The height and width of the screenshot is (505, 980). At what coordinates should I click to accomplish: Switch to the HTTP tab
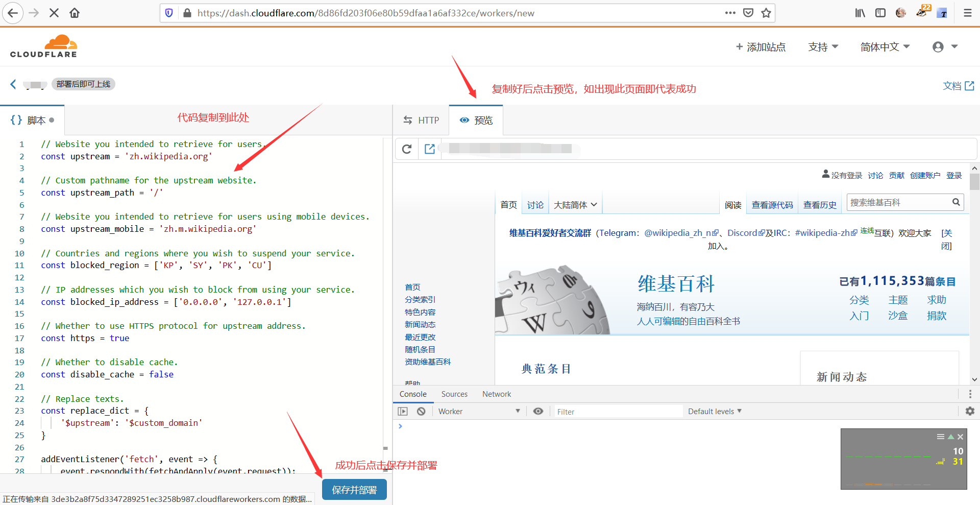coord(421,120)
